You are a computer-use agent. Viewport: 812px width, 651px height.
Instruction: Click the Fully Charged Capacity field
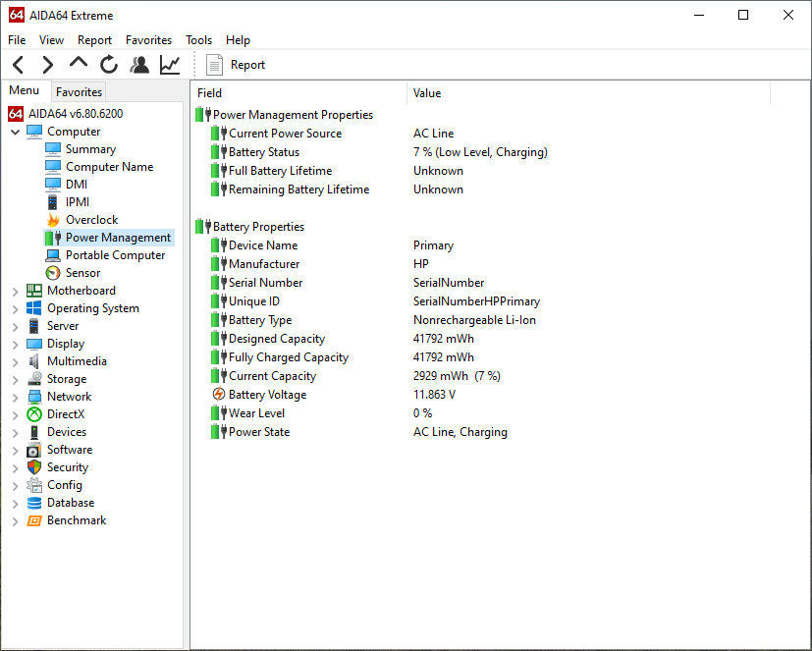(289, 357)
